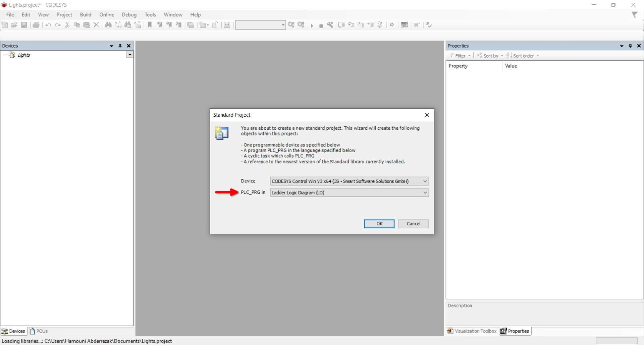Image resolution: width=644 pixels, height=345 pixels.
Task: Click the Toggle Bookmark icon
Action: pyautogui.click(x=150, y=25)
